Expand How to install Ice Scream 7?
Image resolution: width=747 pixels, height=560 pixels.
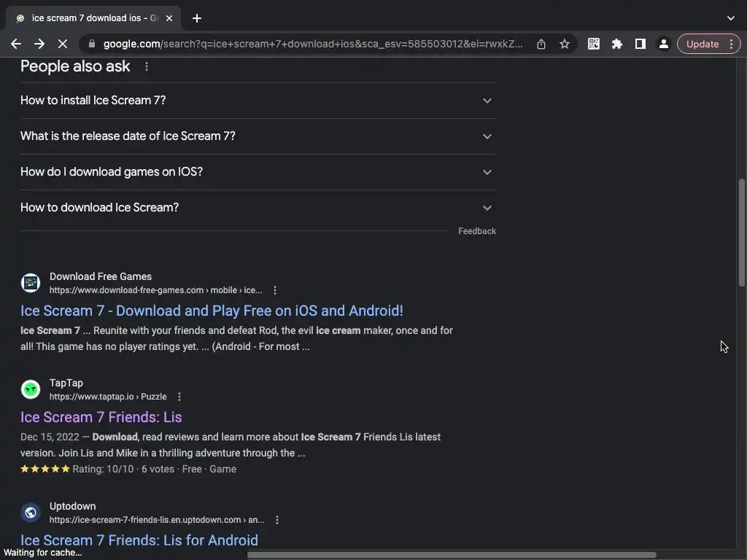(x=258, y=101)
